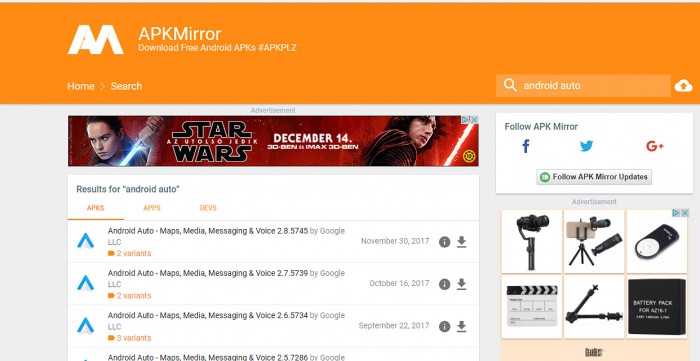
Task: Click the android auto search field
Action: coord(583,86)
